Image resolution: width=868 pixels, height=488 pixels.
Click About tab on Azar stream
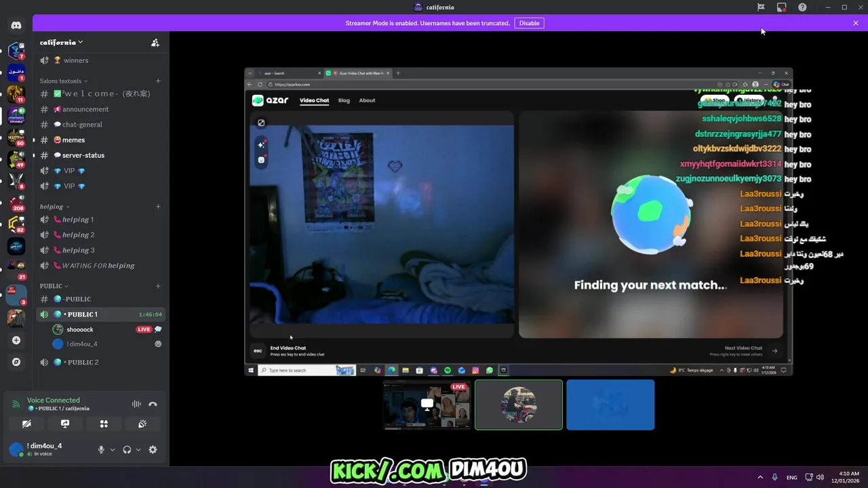(367, 100)
